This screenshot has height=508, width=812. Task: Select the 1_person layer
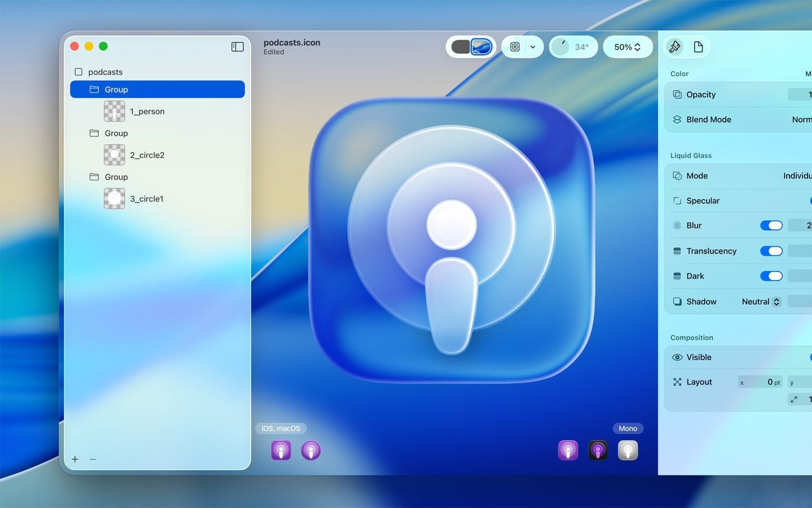tap(147, 112)
